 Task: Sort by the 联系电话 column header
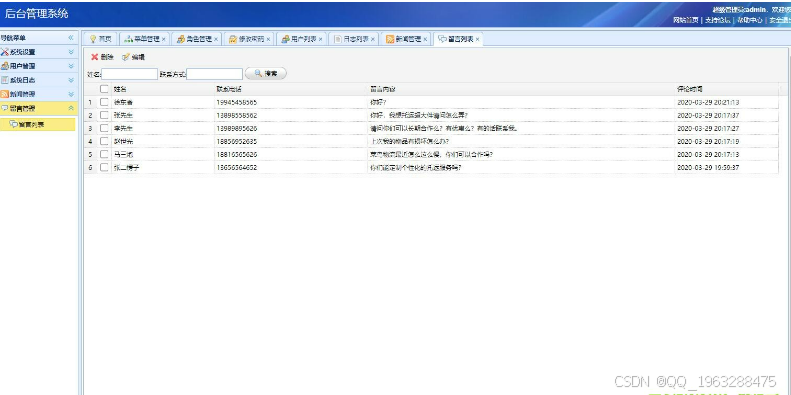(x=291, y=89)
